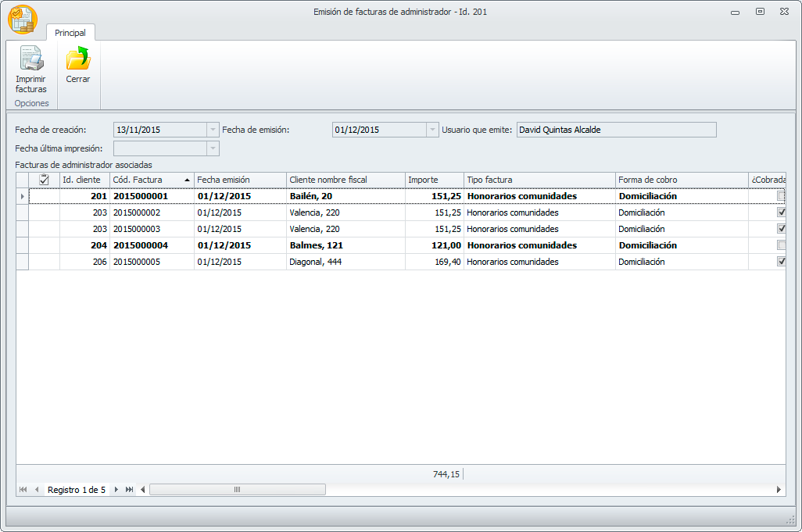Image resolution: width=802 pixels, height=532 pixels.
Task: Click the clipboard check icon column header
Action: click(45, 180)
